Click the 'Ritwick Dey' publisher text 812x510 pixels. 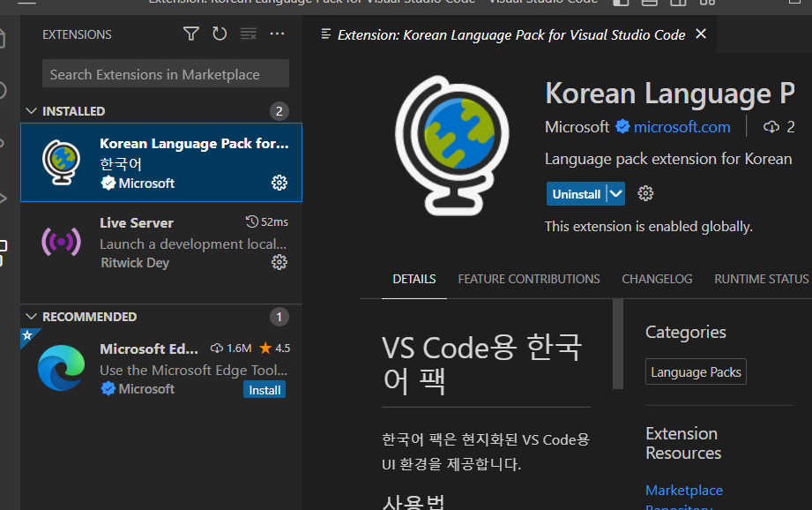coord(135,263)
